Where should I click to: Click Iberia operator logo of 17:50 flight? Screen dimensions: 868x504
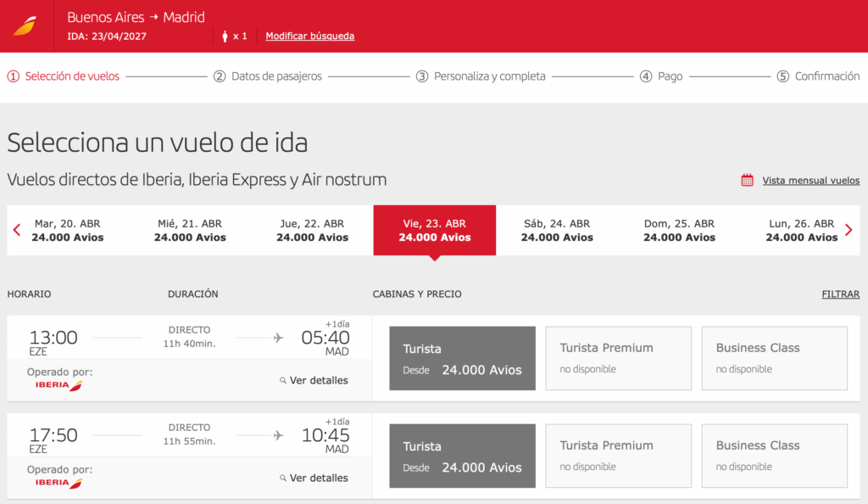tap(58, 483)
